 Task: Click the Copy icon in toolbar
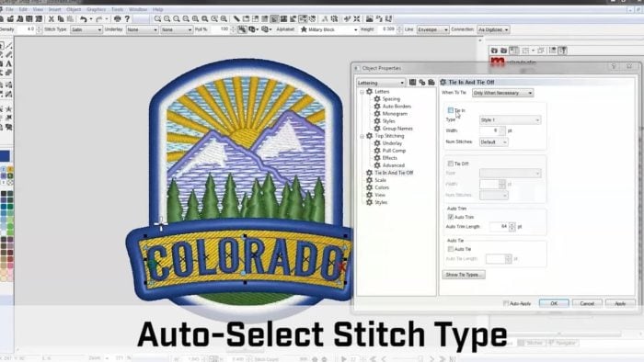coord(61,19)
